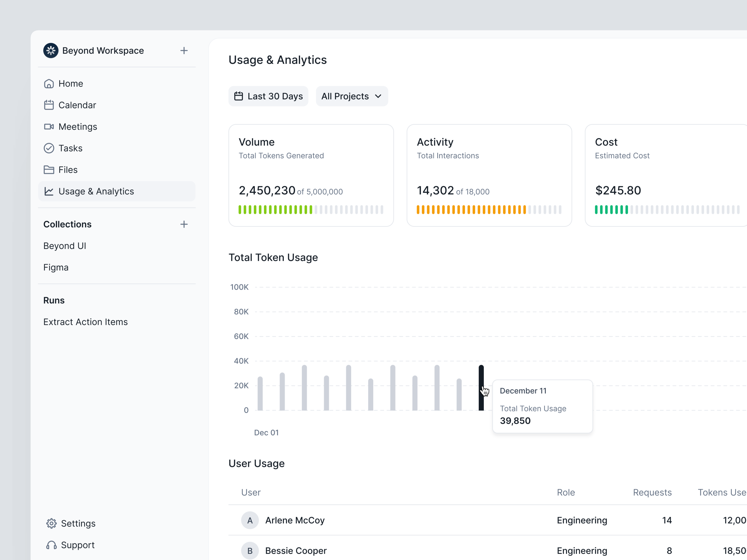Open the Calendar icon
Image resolution: width=747 pixels, height=560 pixels.
(49, 105)
